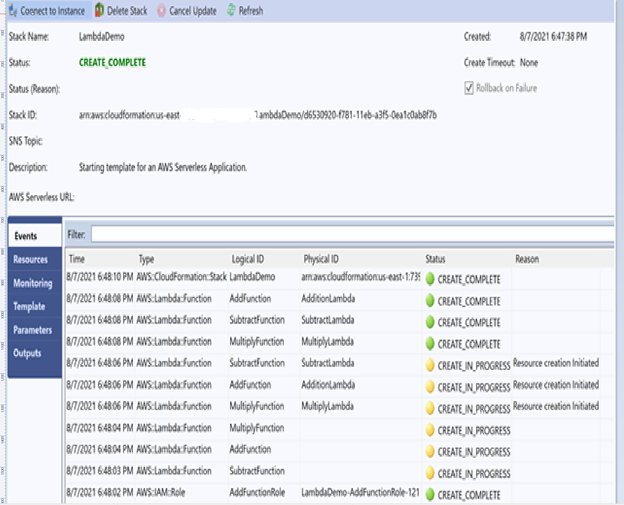Sort by Reason column header
The image size is (624, 505).
coord(527,259)
